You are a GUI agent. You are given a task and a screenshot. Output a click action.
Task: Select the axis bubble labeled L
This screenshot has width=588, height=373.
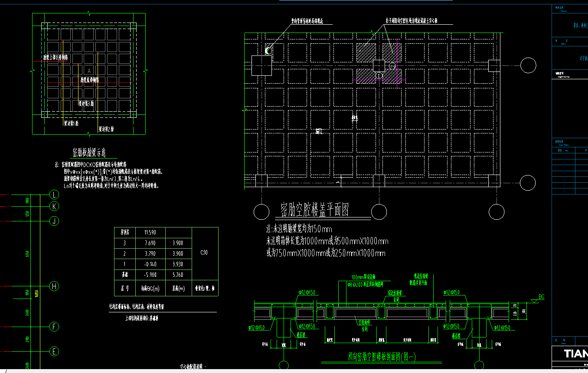(x=54, y=195)
